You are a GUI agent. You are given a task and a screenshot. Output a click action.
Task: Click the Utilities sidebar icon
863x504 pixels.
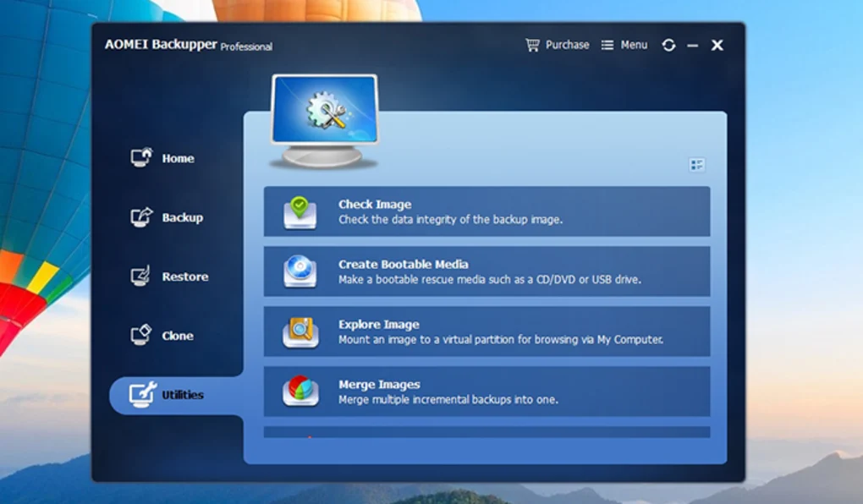142,395
